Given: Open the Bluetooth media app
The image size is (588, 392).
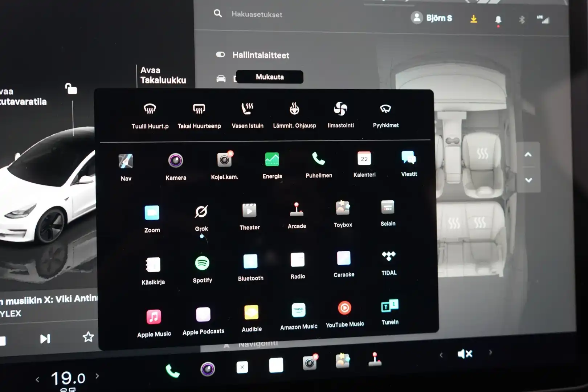Looking at the screenshot, I should point(250,268).
